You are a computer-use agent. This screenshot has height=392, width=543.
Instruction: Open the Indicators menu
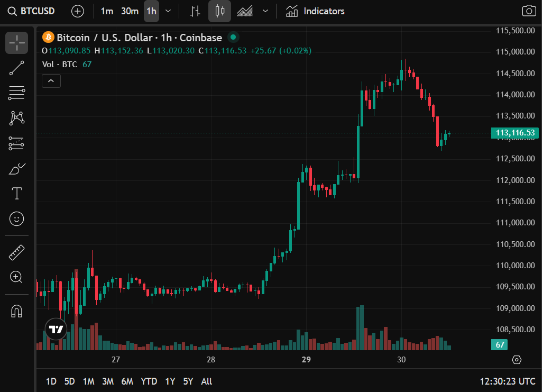coord(315,11)
